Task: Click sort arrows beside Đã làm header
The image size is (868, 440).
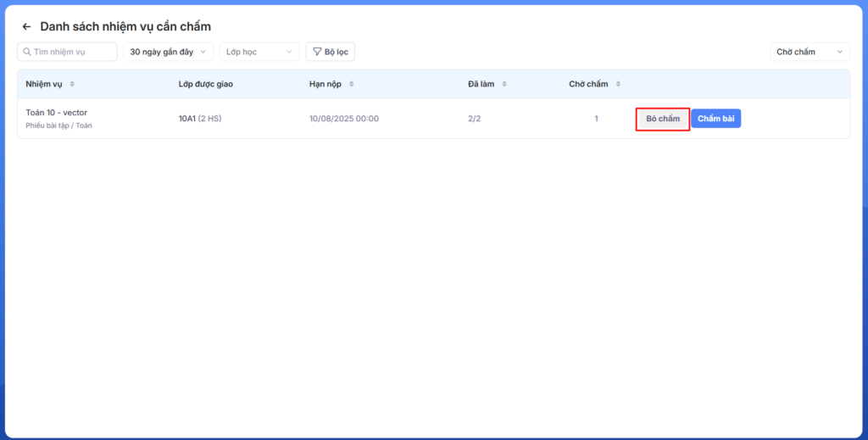Action: [x=504, y=84]
